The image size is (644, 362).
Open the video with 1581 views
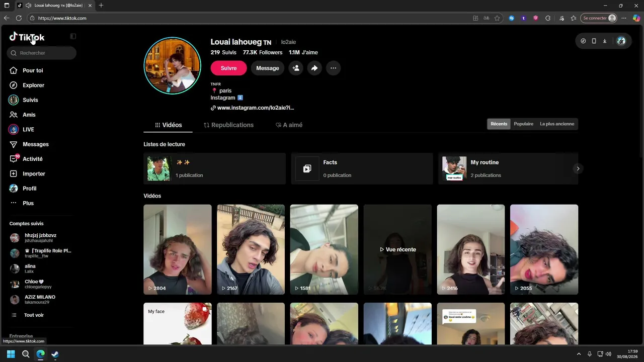(325, 249)
